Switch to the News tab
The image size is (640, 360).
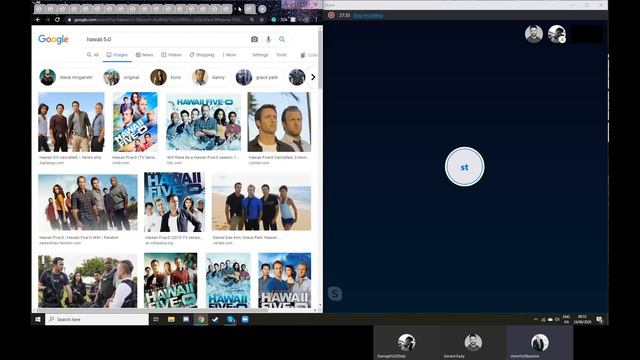click(144, 55)
